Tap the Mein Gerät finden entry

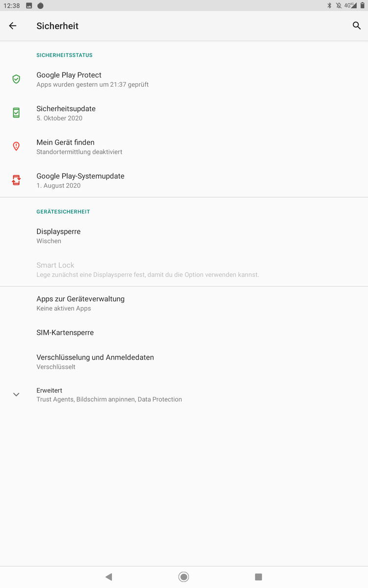[x=79, y=147]
